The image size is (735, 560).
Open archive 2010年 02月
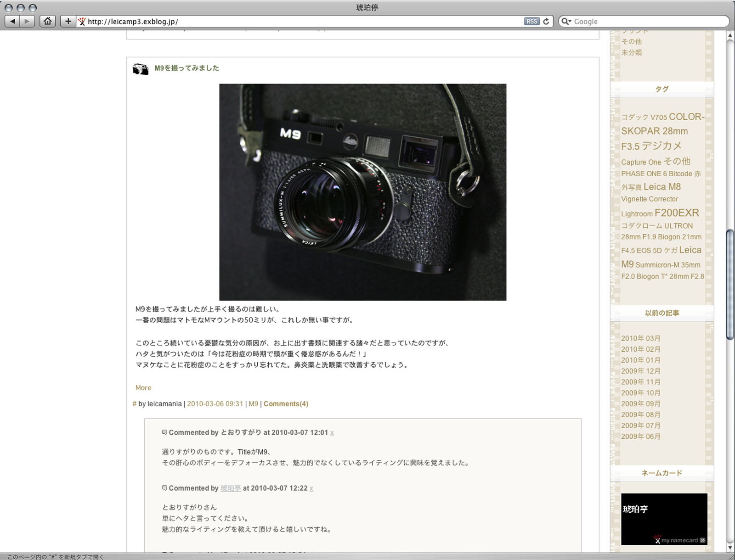[x=641, y=349]
